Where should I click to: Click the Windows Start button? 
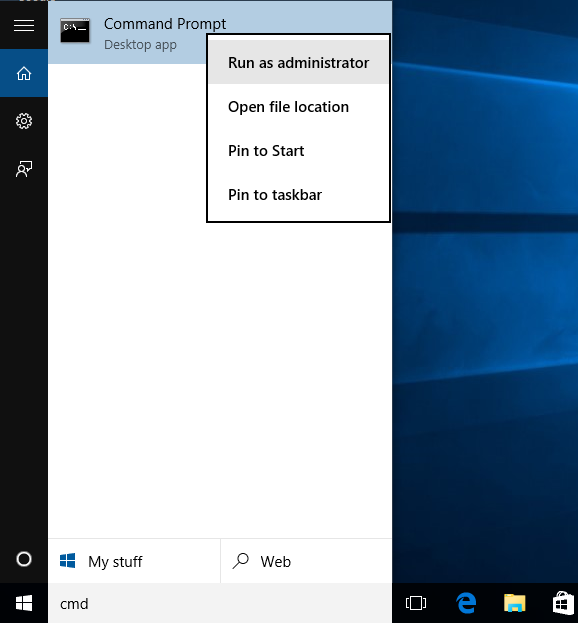point(24,603)
